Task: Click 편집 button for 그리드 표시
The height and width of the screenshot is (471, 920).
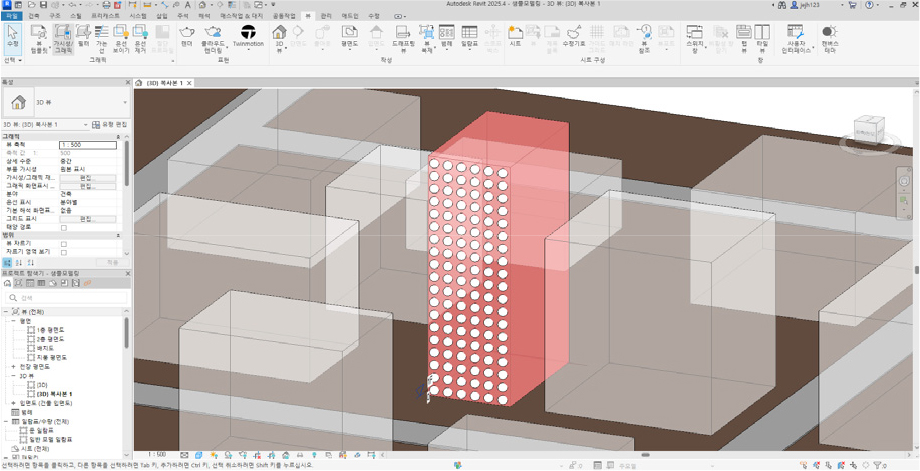Action: coord(87,219)
